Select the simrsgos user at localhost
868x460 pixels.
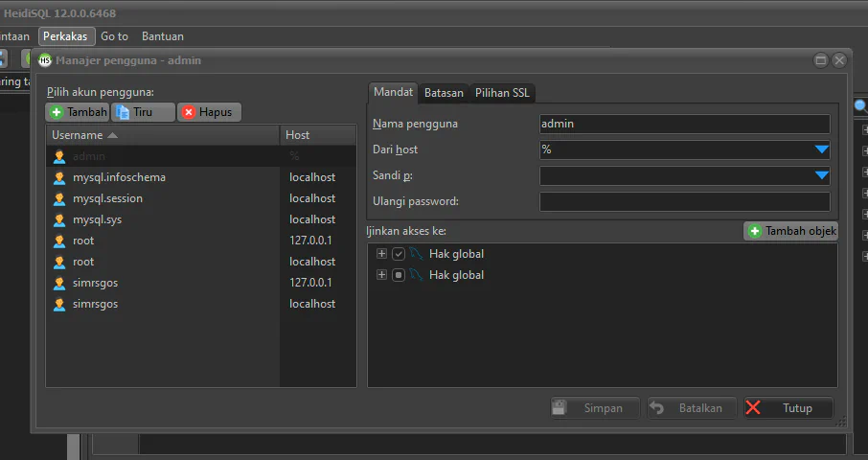click(x=201, y=304)
